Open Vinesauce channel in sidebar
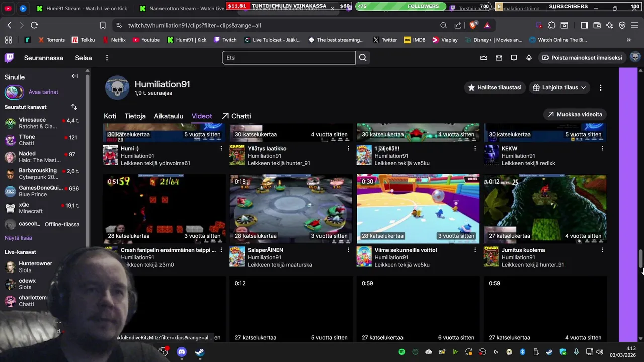644x362 pixels. point(42,123)
